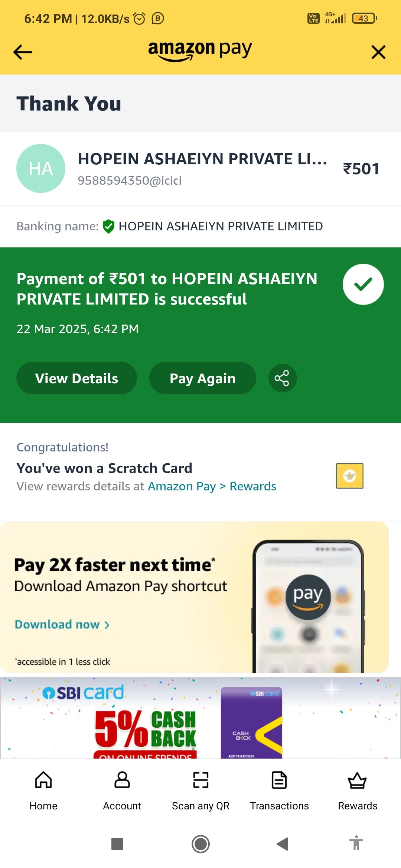Tap the accessibility shortcut icon
Screen dimensions: 401x868
point(356,843)
